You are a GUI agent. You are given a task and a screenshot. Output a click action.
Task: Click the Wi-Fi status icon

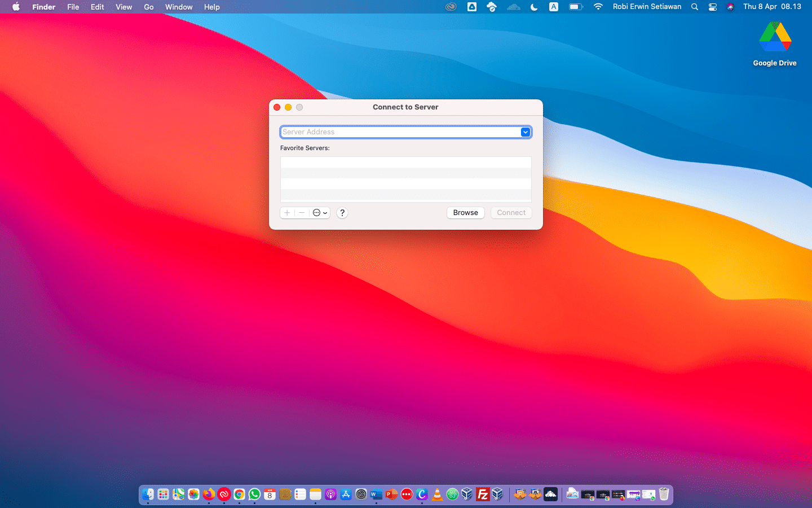(598, 7)
